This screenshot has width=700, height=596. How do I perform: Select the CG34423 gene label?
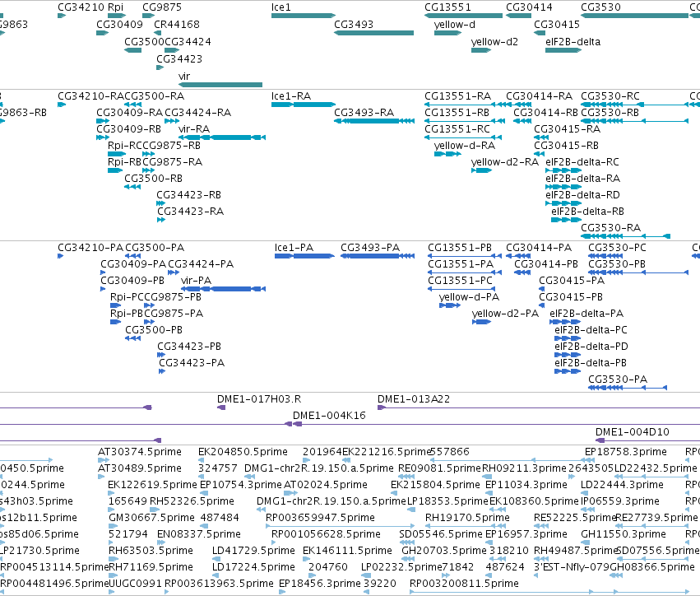click(179, 59)
